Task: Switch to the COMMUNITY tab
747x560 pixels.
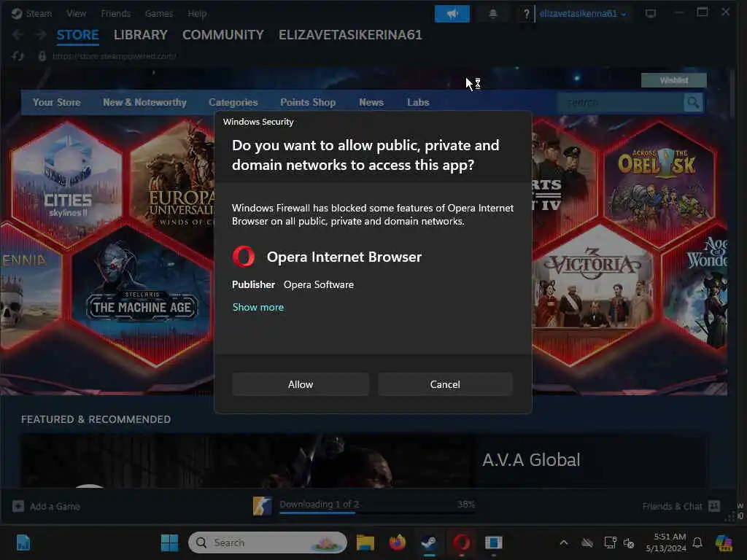Action: [x=223, y=35]
